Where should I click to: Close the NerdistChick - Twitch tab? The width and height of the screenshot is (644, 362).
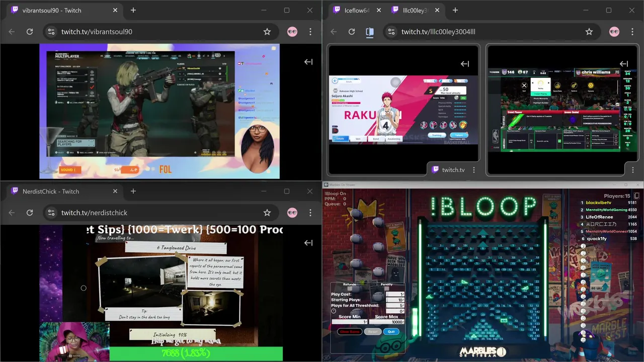115,191
